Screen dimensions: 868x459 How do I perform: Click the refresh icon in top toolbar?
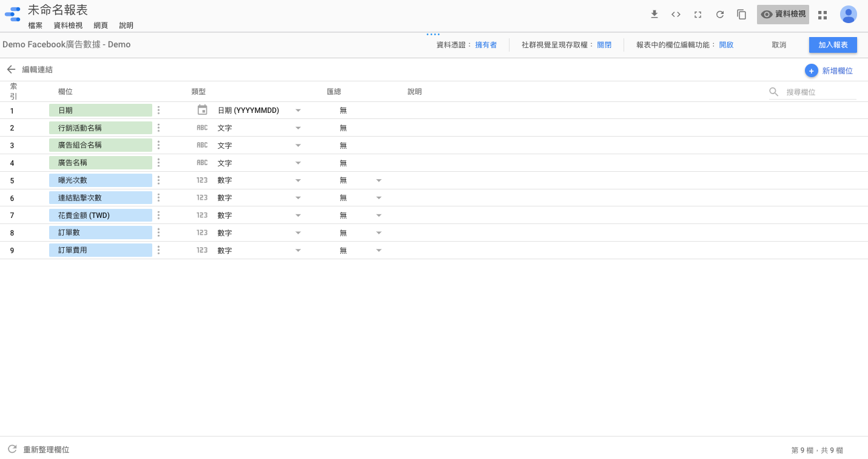tap(719, 15)
